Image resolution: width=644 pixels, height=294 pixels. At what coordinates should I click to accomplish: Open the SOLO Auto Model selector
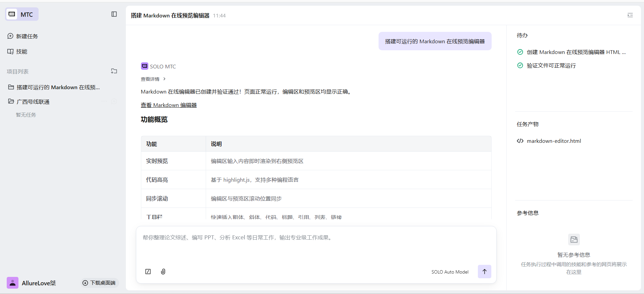[450, 272]
